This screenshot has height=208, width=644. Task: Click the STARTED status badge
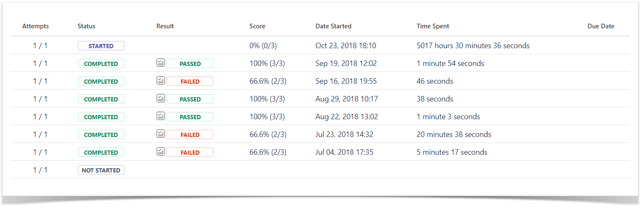(101, 46)
